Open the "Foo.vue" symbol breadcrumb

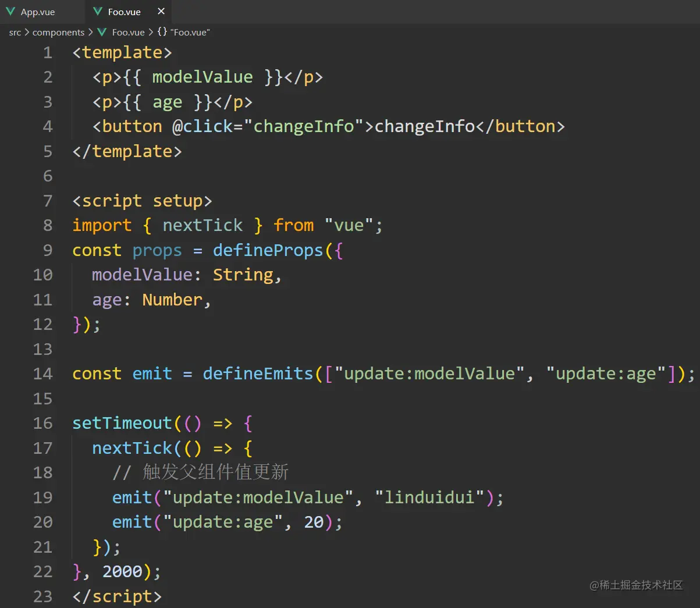click(x=190, y=32)
